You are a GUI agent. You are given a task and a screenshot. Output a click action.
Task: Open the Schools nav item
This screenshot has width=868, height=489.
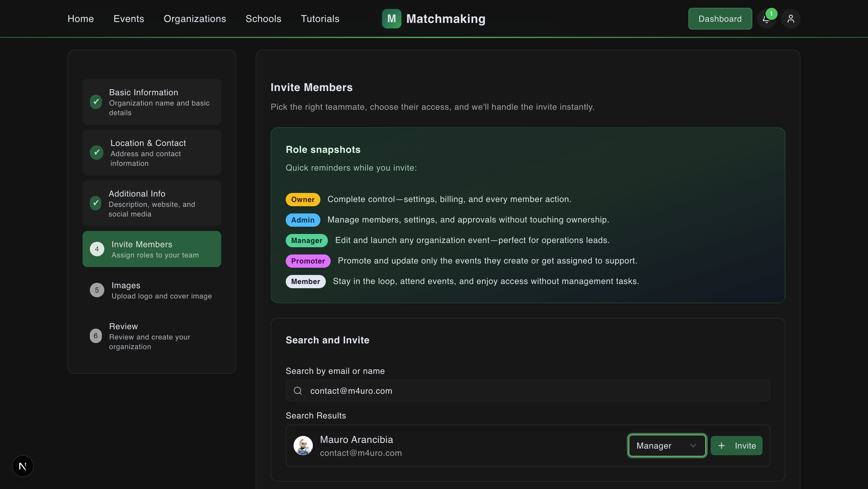click(x=263, y=18)
